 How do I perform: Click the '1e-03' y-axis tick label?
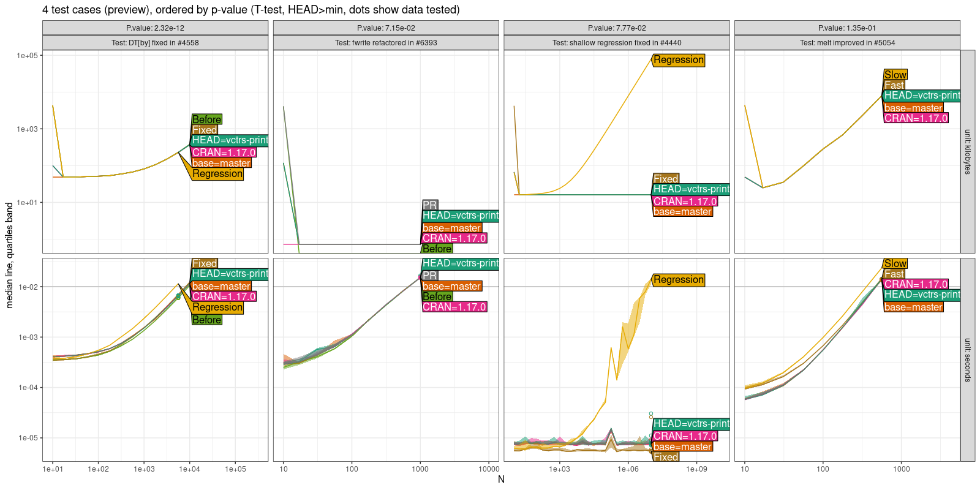click(28, 337)
